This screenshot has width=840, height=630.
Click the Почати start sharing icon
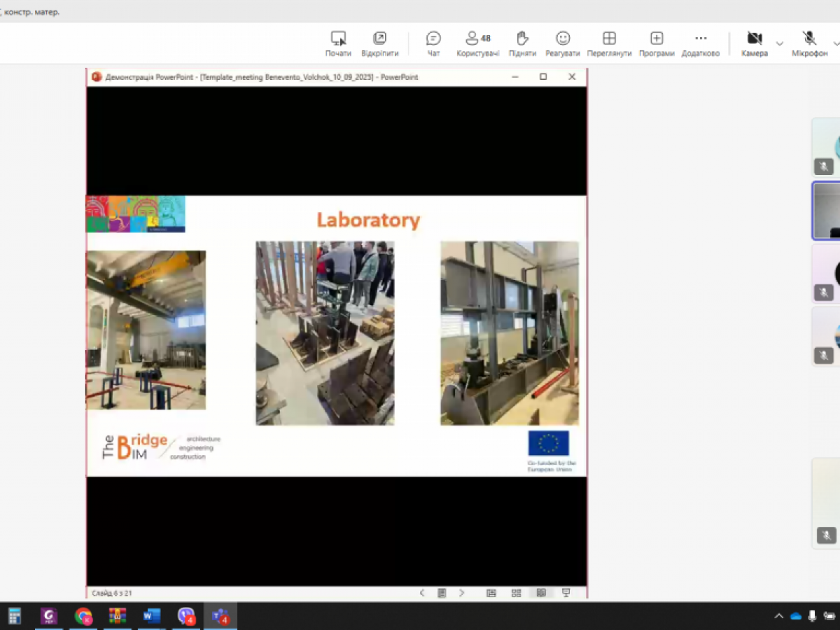tap(338, 43)
